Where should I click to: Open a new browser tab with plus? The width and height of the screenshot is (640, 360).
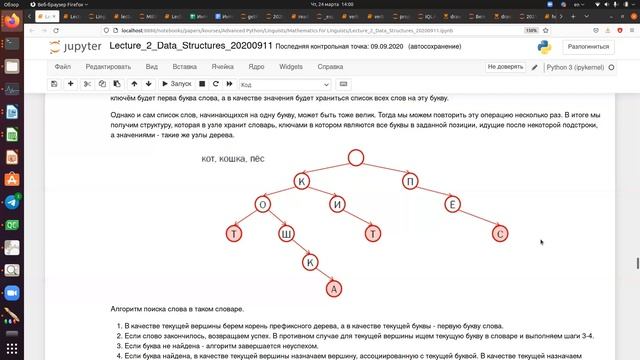pos(573,16)
